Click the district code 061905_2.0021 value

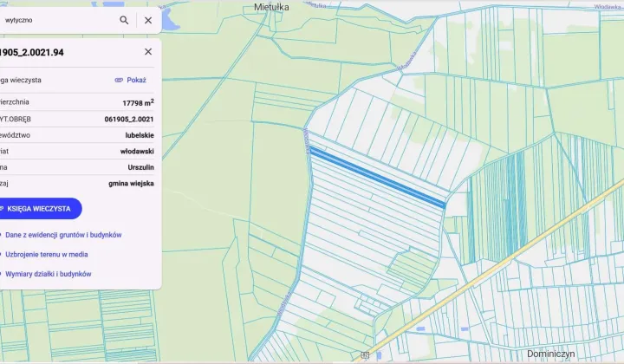click(129, 119)
